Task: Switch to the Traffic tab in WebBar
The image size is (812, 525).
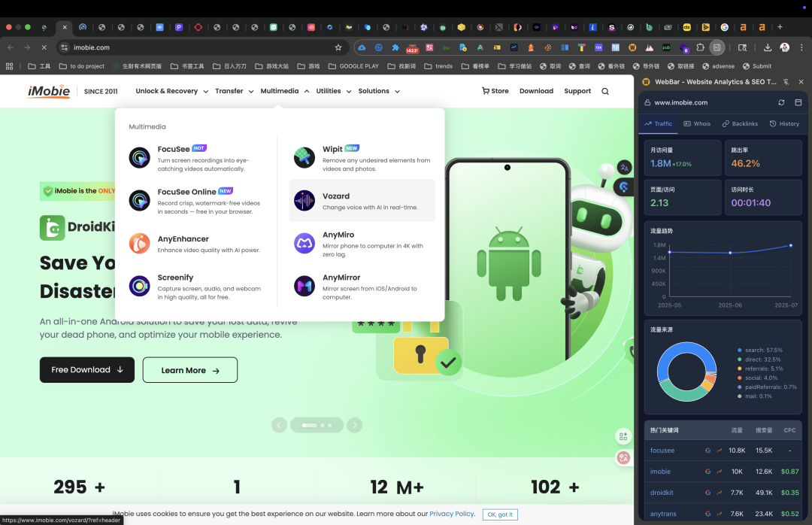Action: pyautogui.click(x=658, y=124)
